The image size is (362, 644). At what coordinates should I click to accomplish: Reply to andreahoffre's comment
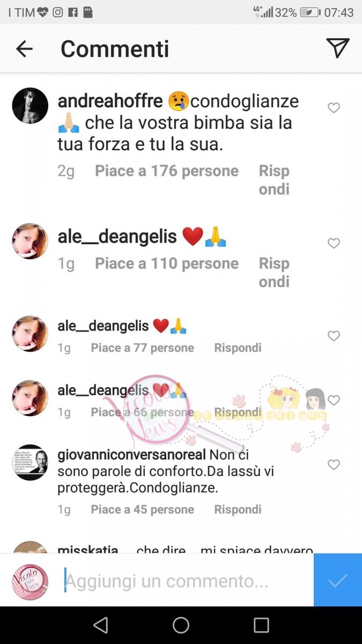(x=274, y=180)
